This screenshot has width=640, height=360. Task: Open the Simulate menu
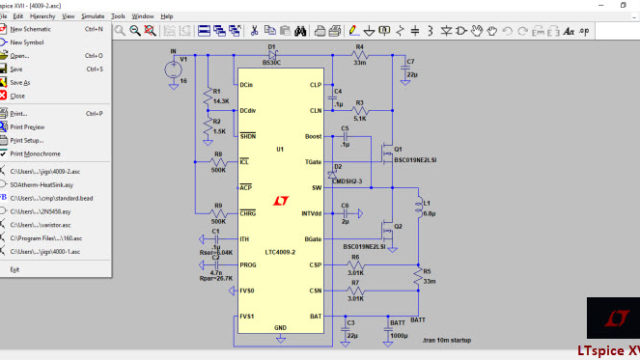click(x=93, y=16)
